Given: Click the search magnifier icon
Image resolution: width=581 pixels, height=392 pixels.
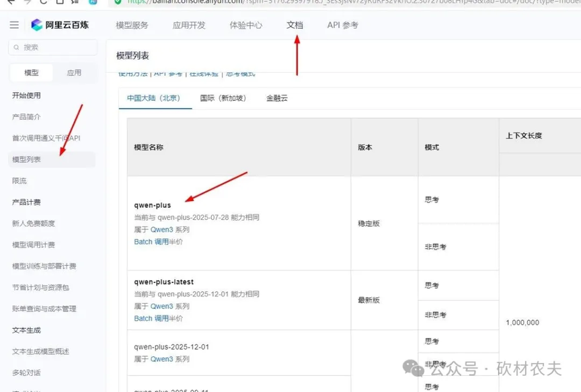Looking at the screenshot, I should tap(16, 48).
